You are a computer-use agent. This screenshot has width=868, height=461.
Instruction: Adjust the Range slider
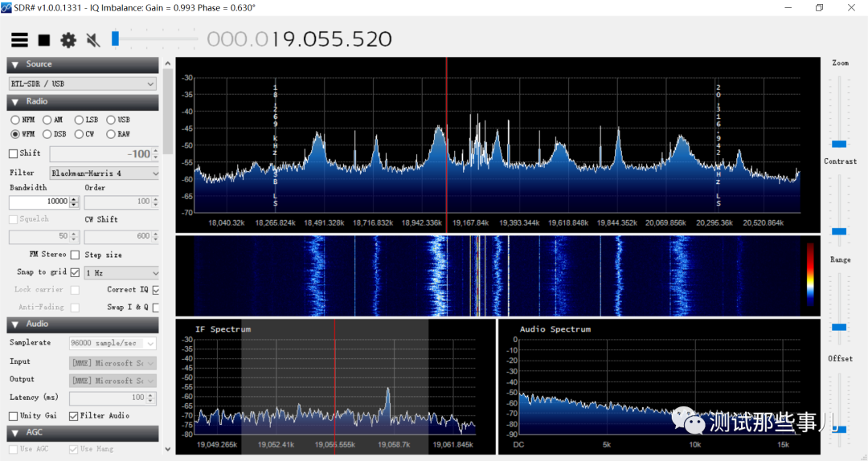pos(839,327)
